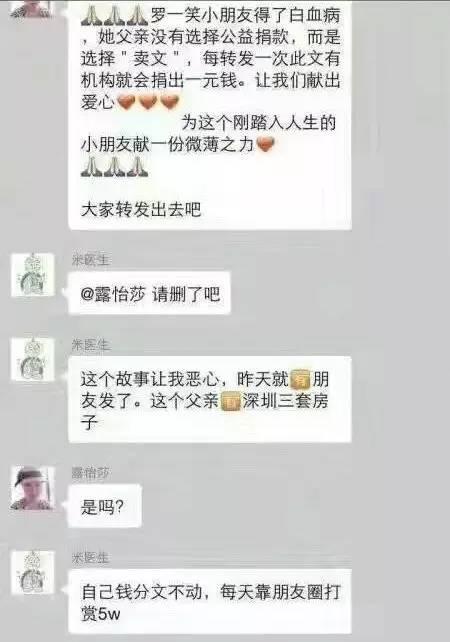450x642 pixels.
Task: Tap the '大家转发出去吧' line in the long message
Action: point(141,210)
